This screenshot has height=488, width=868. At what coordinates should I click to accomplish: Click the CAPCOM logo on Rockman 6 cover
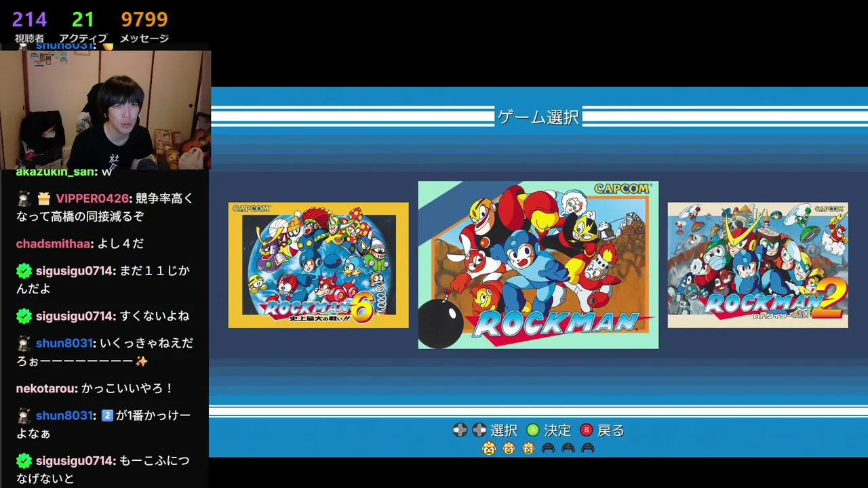[x=252, y=208]
